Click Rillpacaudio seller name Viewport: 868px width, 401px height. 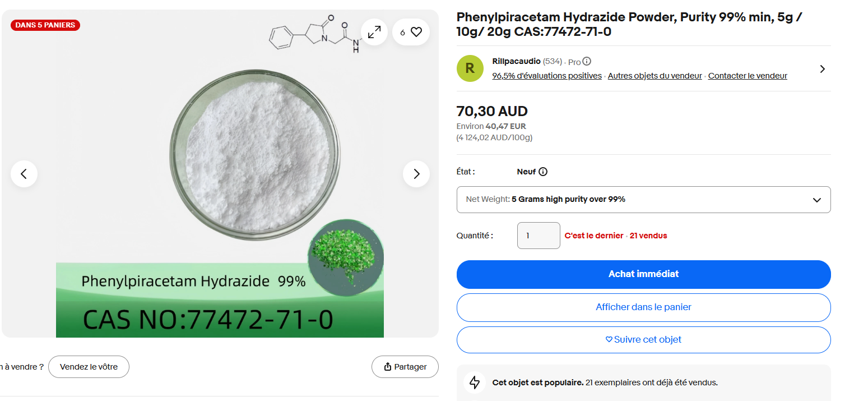516,62
